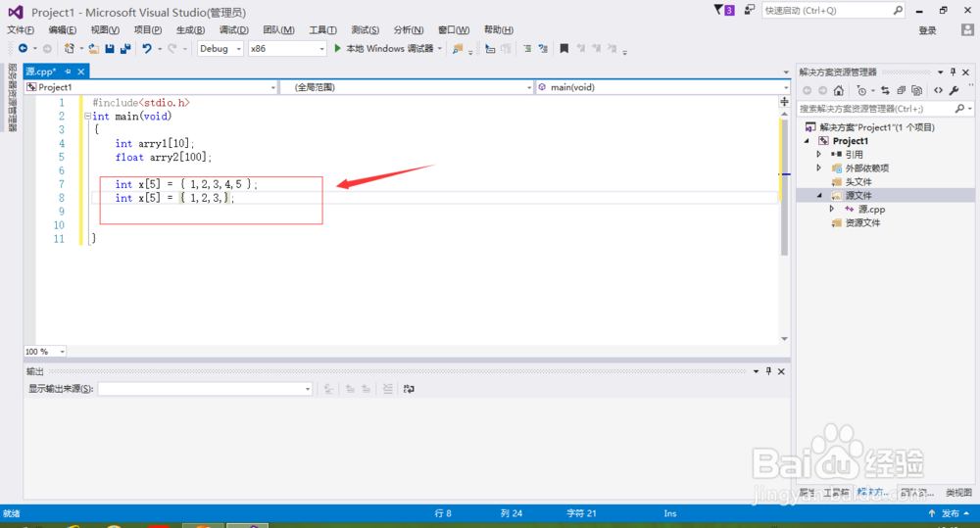Image resolution: width=980 pixels, height=528 pixels.
Task: Open the output panel window position menu arrow
Action: (756, 371)
